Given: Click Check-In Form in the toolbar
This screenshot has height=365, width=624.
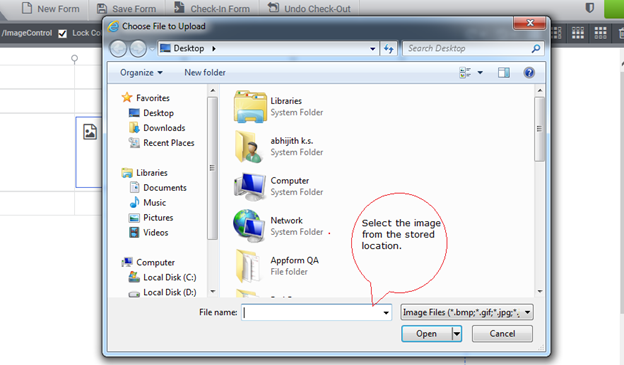Looking at the screenshot, I should click(x=212, y=8).
